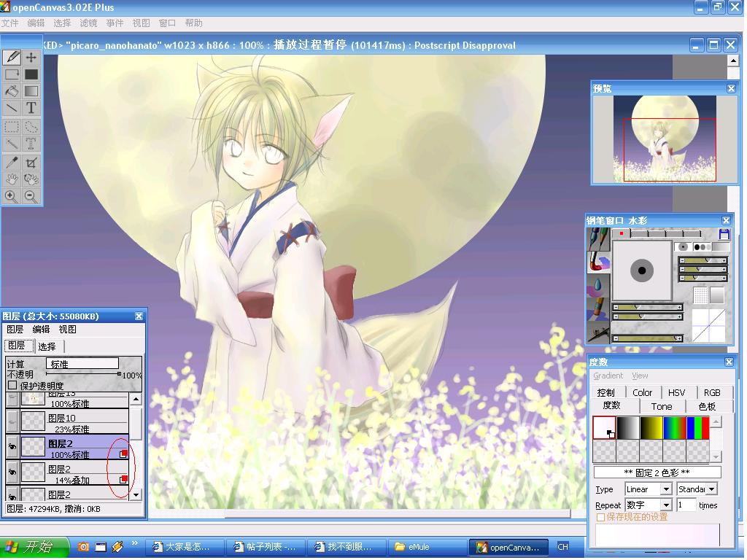The height and width of the screenshot is (560, 747).
Task: Open the Standard mode dropdown
Action: point(711,489)
